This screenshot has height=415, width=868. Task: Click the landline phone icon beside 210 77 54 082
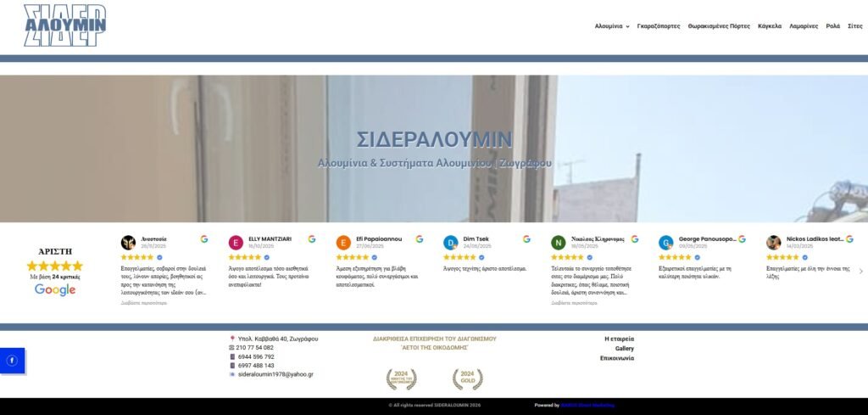click(x=232, y=348)
